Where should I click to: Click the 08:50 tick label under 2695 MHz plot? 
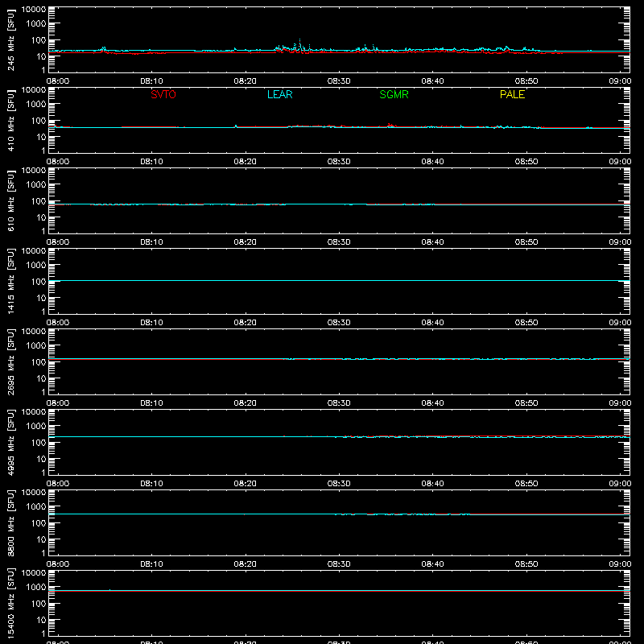pyautogui.click(x=526, y=403)
